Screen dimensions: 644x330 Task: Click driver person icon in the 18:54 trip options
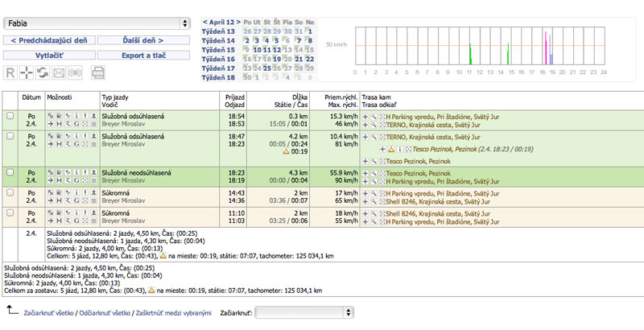pyautogui.click(x=93, y=116)
